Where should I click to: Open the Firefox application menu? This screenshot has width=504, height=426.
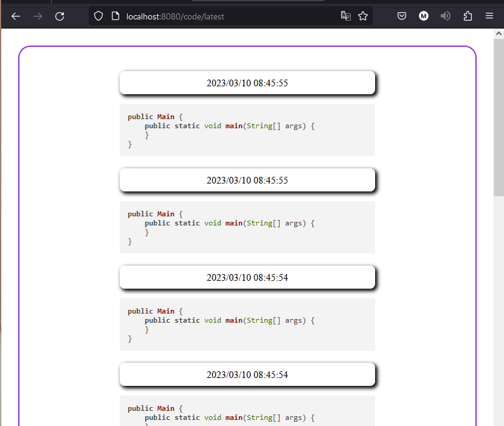tap(489, 16)
